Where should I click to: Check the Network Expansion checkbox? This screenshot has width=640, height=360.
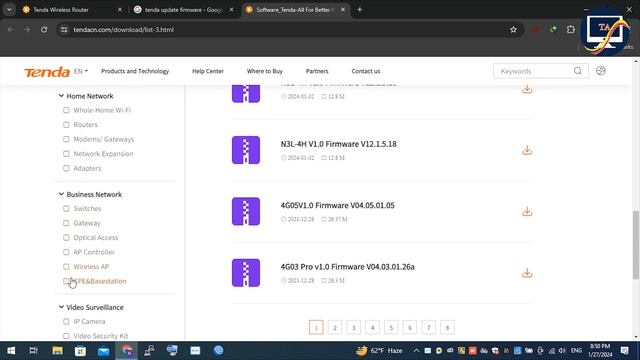tap(66, 154)
